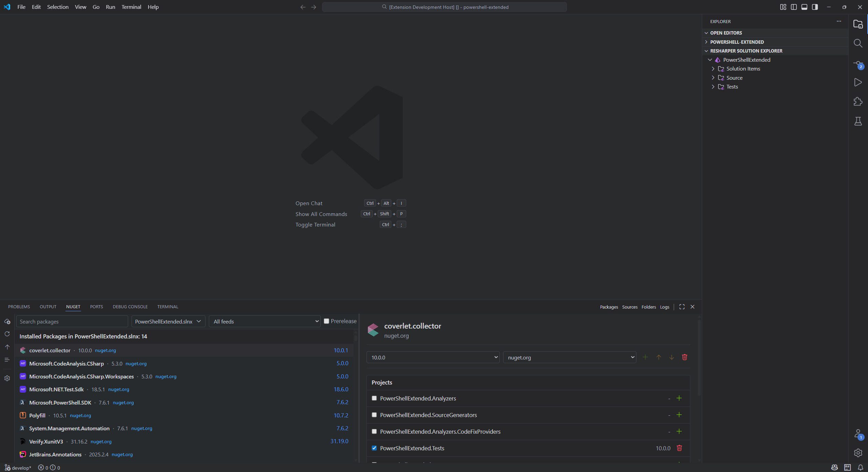The width and height of the screenshot is (868, 472).
Task: Open the Folders view in NuGet panel
Action: (x=649, y=307)
